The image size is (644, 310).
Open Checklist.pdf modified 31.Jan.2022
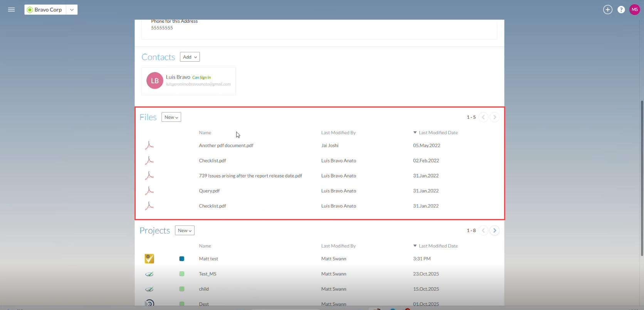tap(212, 206)
